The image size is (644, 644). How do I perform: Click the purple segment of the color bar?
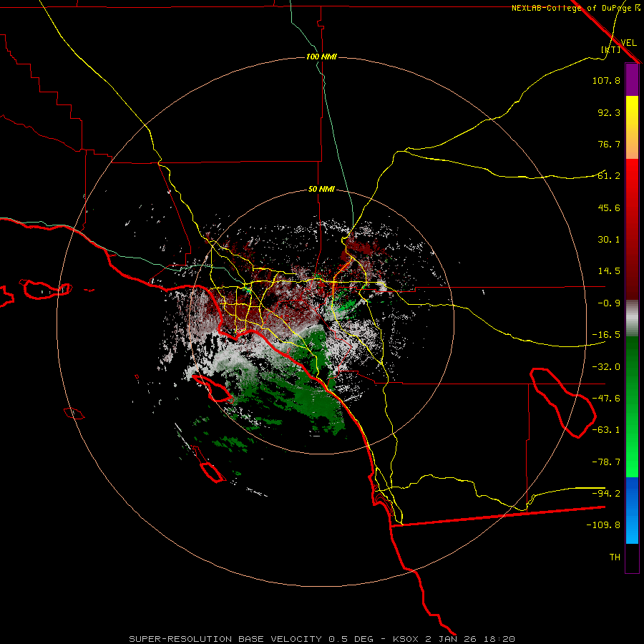pos(632,80)
